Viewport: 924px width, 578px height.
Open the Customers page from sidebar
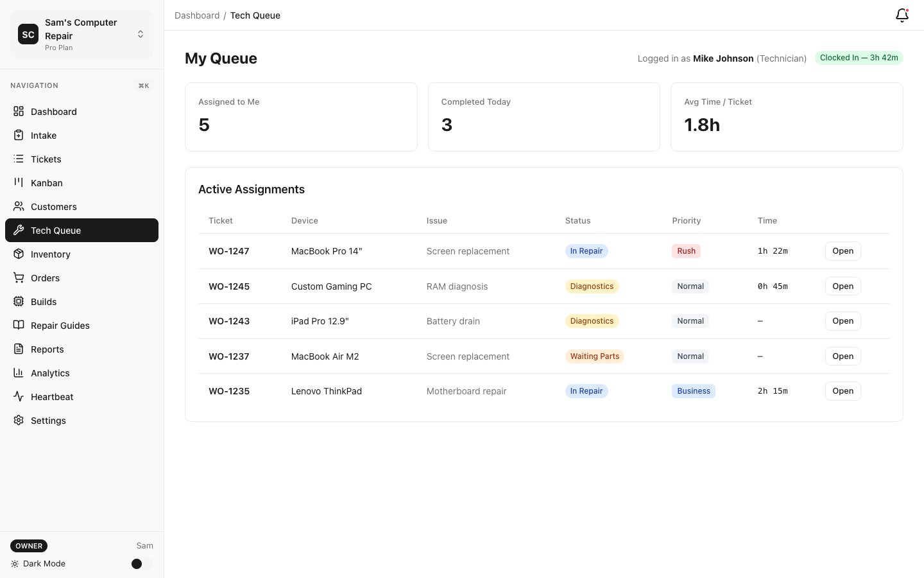(54, 207)
